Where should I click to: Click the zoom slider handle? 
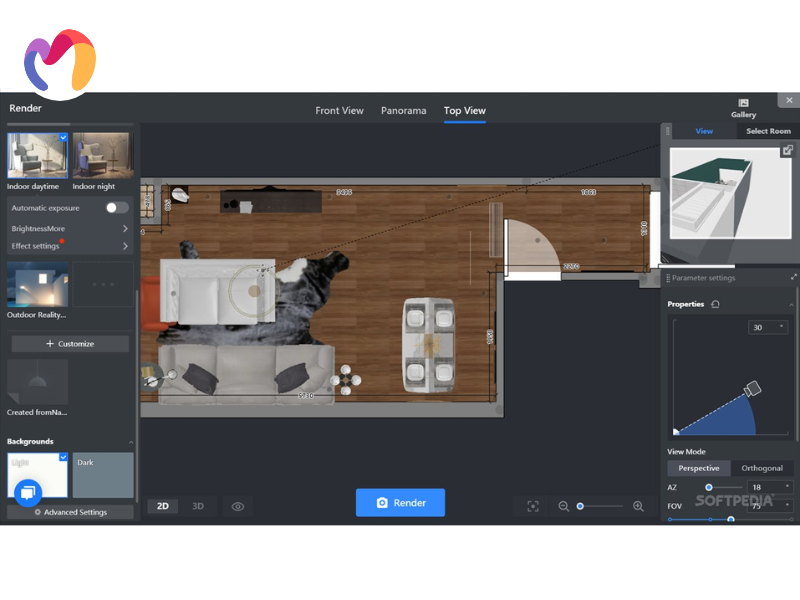580,506
